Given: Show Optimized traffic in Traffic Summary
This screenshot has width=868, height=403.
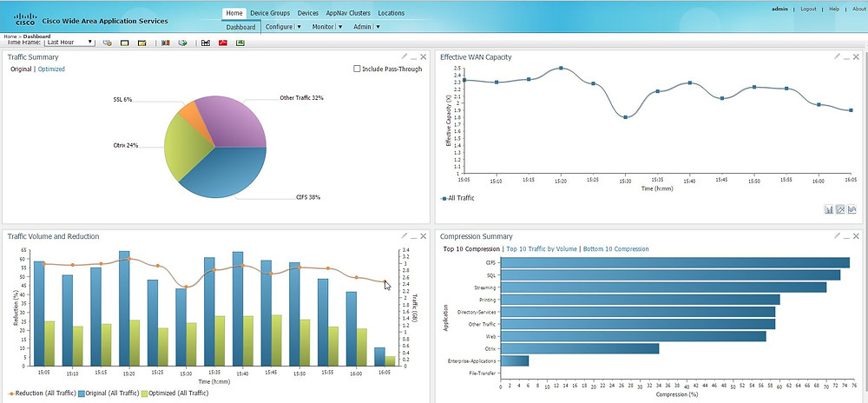Looking at the screenshot, I should (51, 69).
